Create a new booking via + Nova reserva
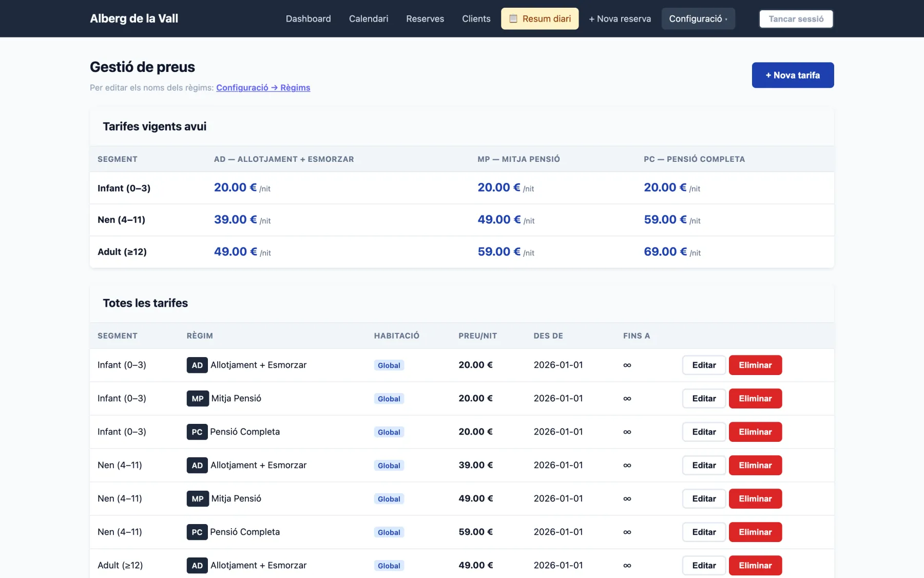Viewport: 924px width, 578px height. click(620, 18)
